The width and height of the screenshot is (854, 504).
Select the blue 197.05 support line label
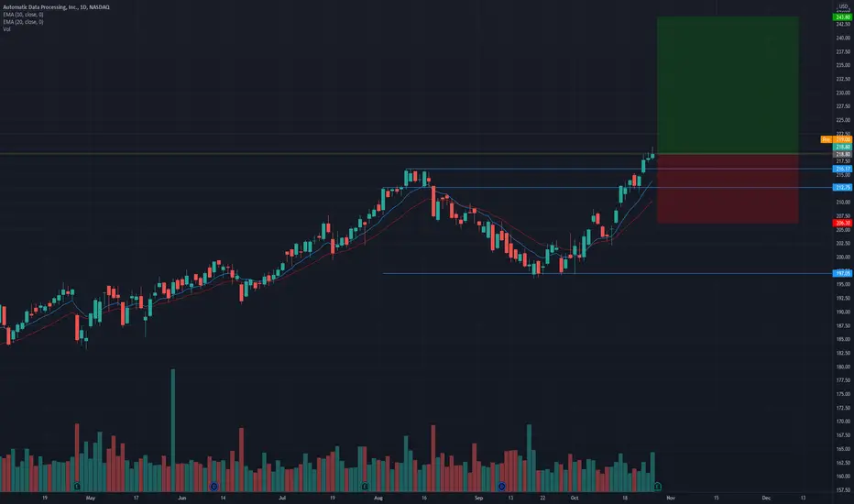click(x=843, y=273)
